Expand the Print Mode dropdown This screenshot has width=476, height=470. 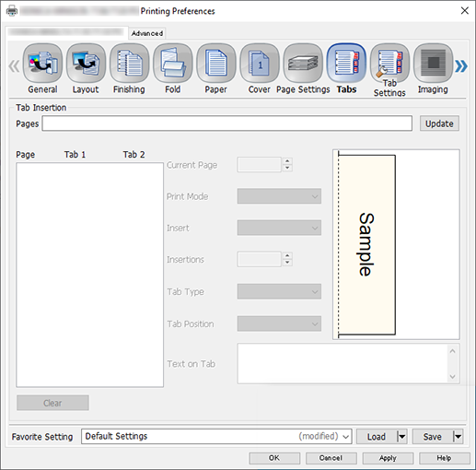coord(279,196)
